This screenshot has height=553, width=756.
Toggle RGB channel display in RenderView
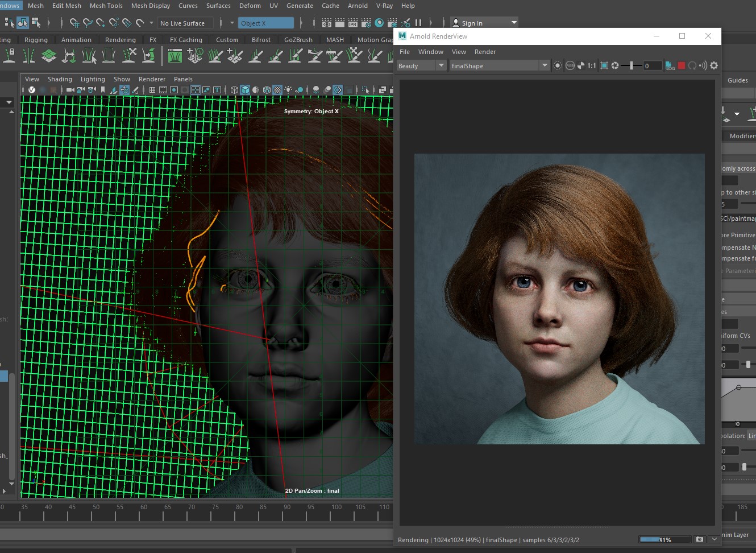[x=570, y=66]
